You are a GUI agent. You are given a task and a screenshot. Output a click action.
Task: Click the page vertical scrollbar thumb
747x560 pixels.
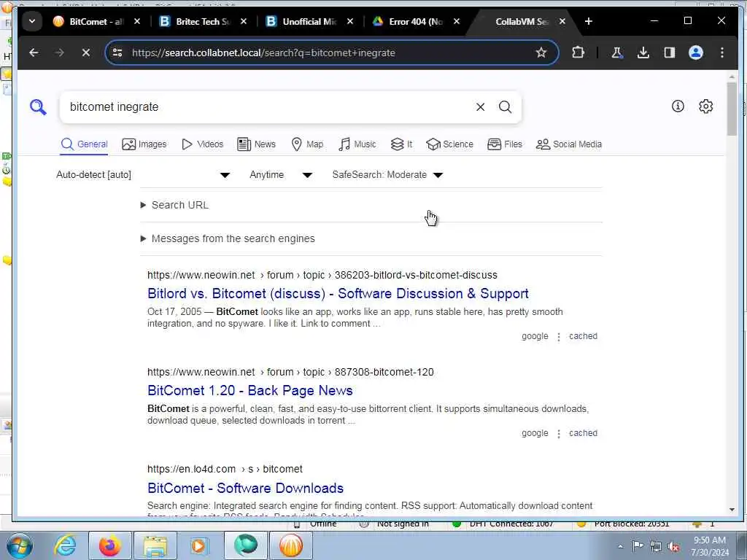point(732,109)
